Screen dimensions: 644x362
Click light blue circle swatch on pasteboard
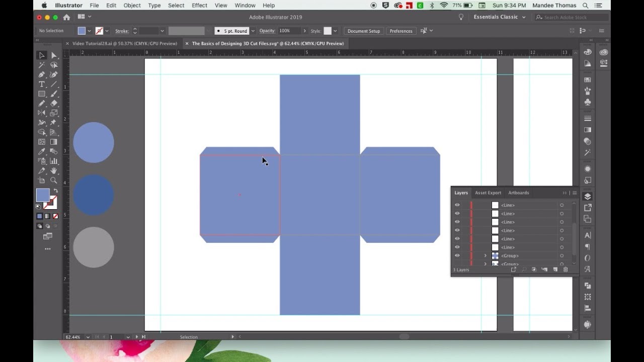[94, 142]
